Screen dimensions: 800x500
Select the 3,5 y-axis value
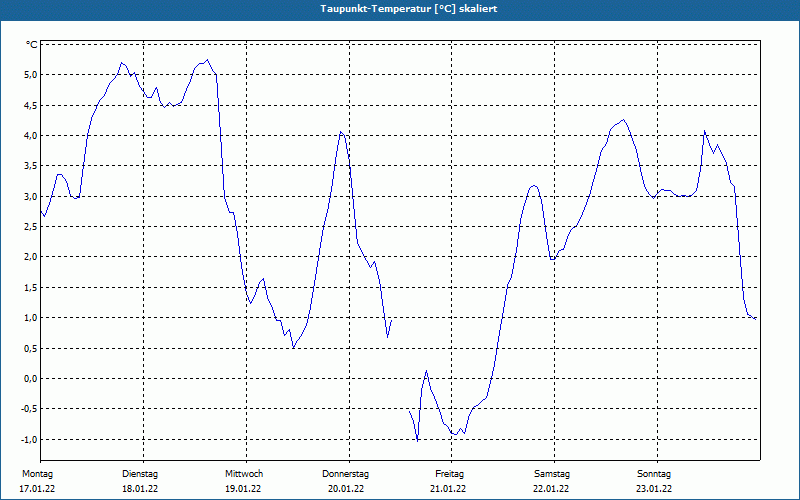[x=31, y=166]
